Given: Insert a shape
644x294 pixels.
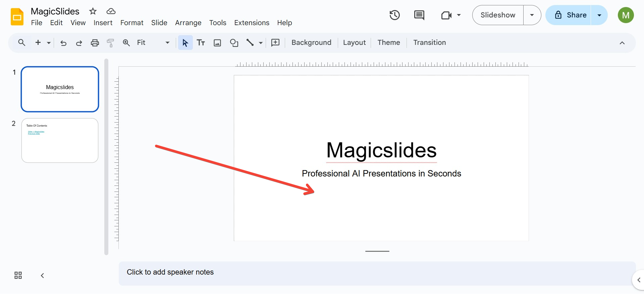Looking at the screenshot, I should (234, 43).
